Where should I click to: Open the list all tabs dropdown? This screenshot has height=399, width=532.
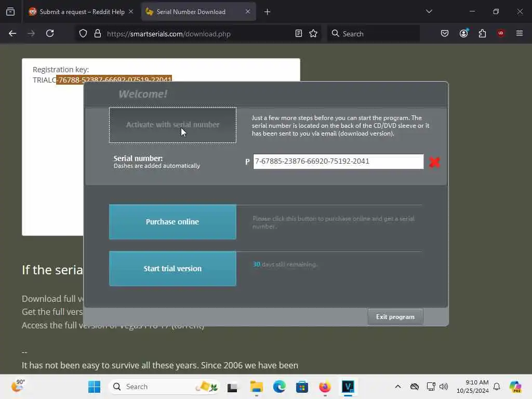[x=429, y=11]
